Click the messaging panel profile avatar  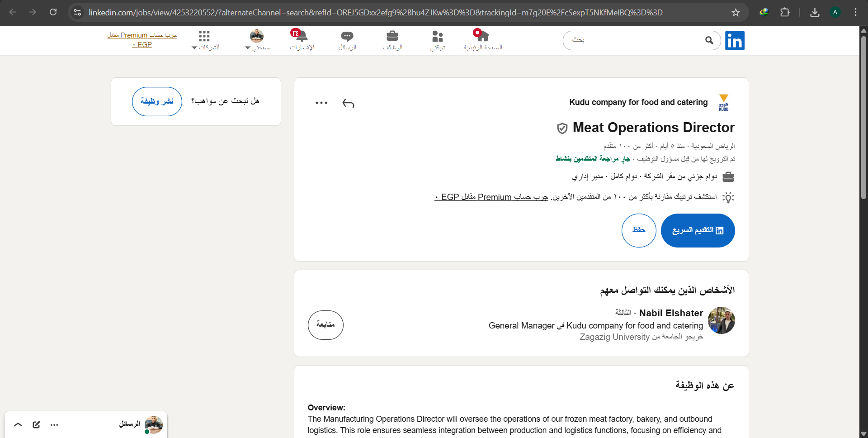[153, 425]
